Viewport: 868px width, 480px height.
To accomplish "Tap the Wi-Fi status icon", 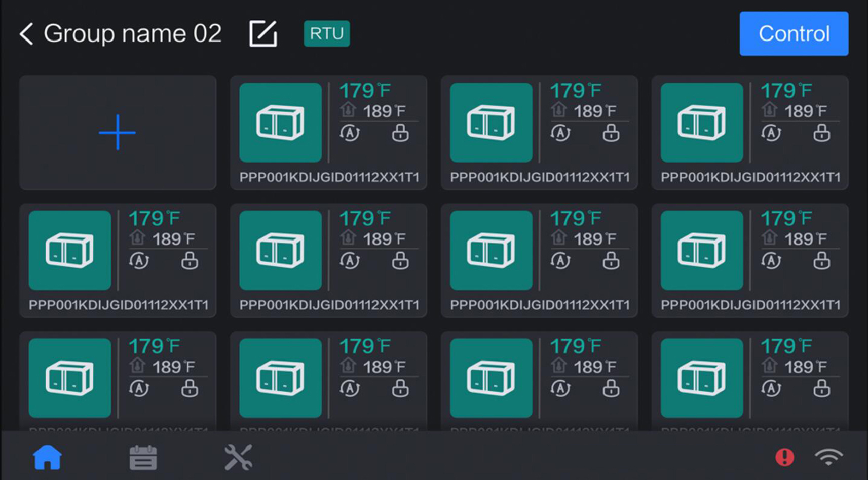I will pyautogui.click(x=828, y=457).
